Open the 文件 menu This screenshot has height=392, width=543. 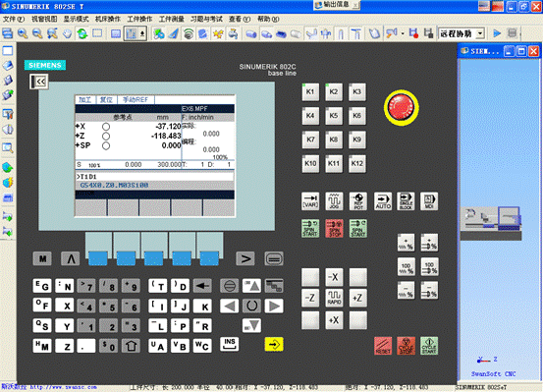tap(14, 19)
